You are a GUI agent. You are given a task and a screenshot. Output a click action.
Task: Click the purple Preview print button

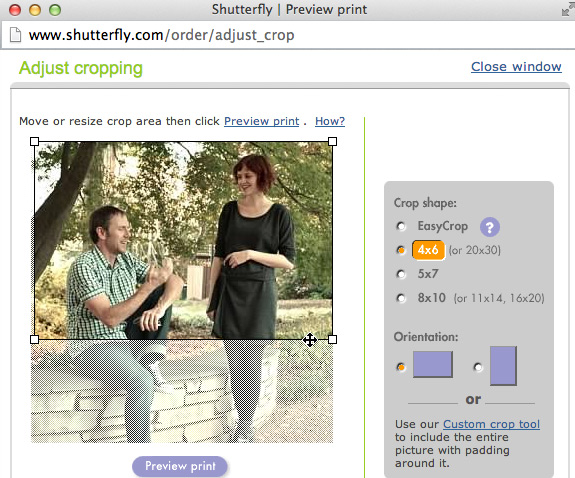[x=180, y=466]
